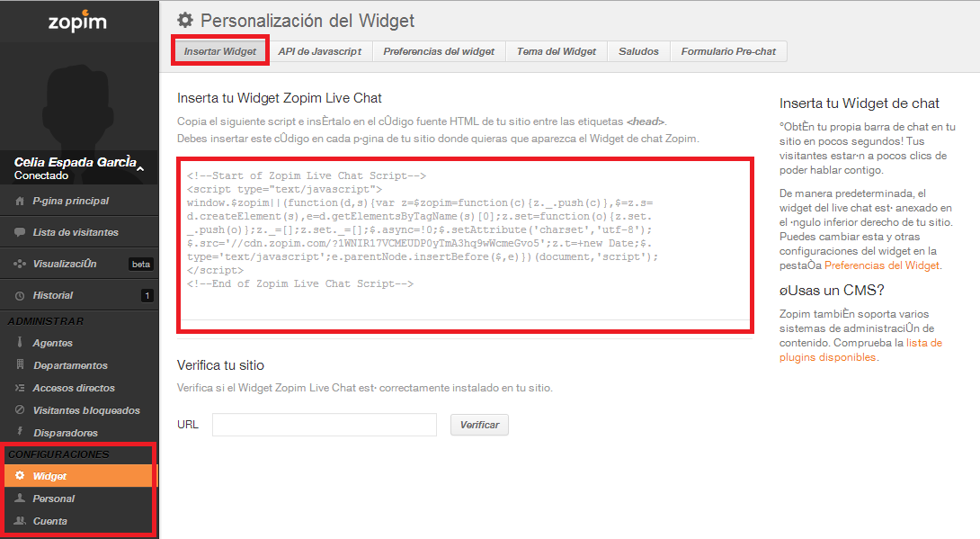
Task: Click the list icon beside Accesos directos
Action: point(20,388)
